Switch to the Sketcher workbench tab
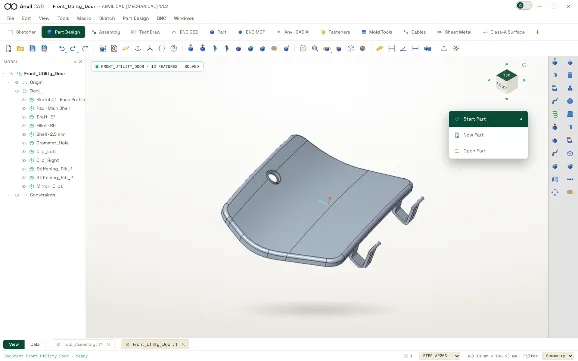 pyautogui.click(x=22, y=32)
